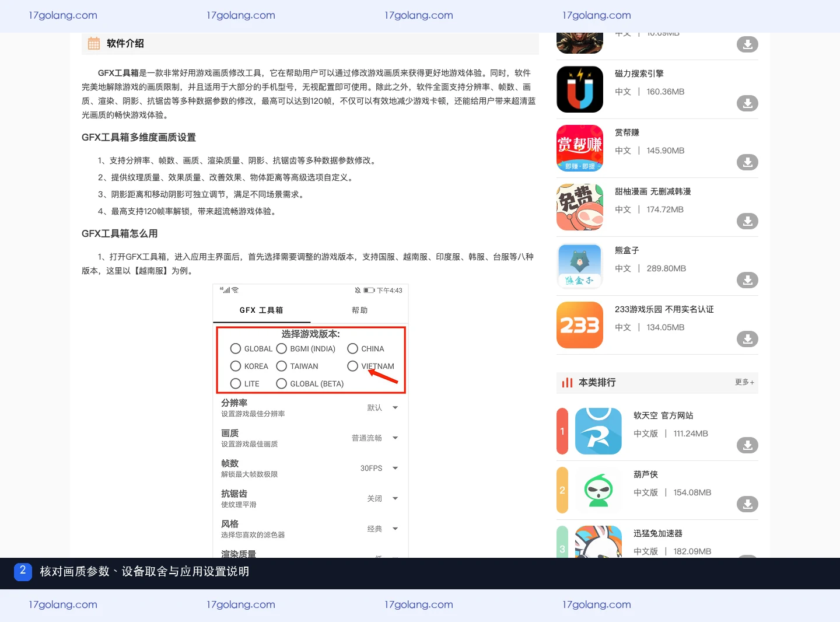Screen dimensions: 840x622
Task: Expand the 画质 dropdown arrow
Action: [x=395, y=438]
